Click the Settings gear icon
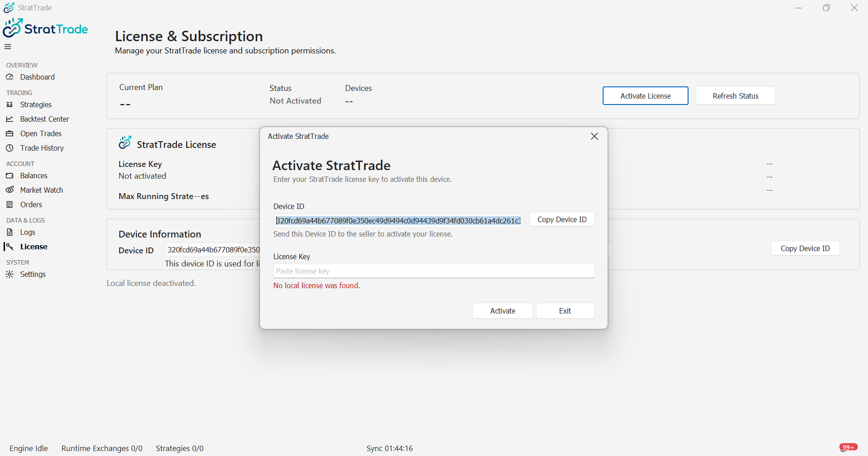 click(x=9, y=274)
